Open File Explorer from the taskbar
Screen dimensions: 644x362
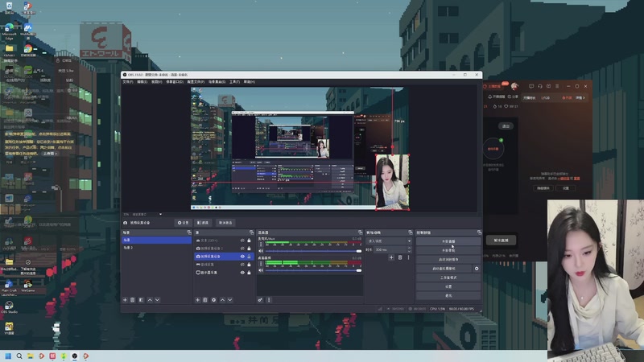(x=30, y=356)
